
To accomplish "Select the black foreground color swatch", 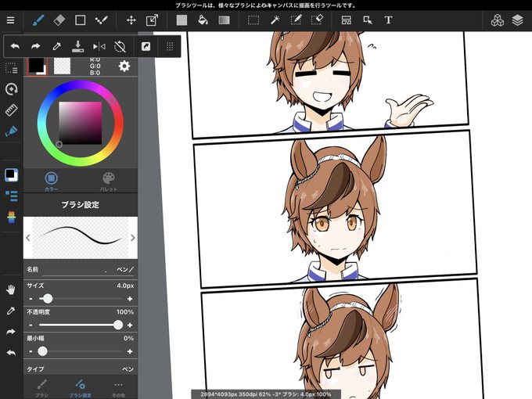I will click(36, 65).
